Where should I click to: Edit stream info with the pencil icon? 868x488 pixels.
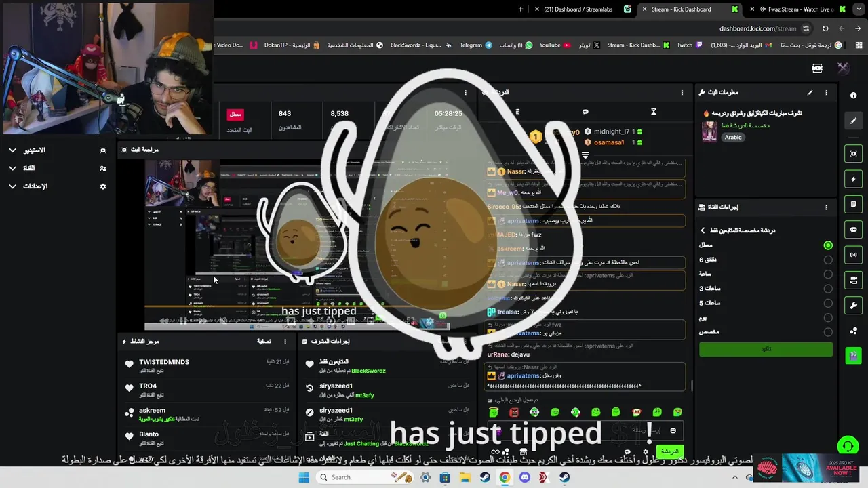(x=810, y=92)
